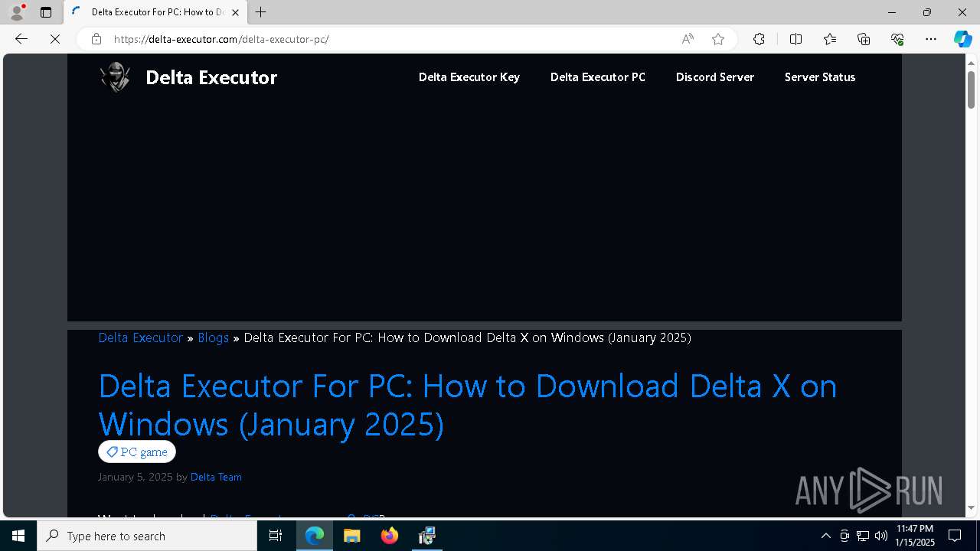Open a new browser tab
Image resolution: width=980 pixels, height=551 pixels.
pyautogui.click(x=260, y=12)
